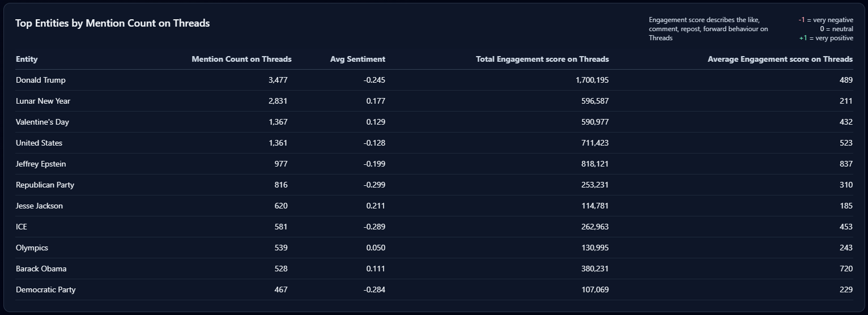Image resolution: width=868 pixels, height=315 pixels.
Task: Click mention count 1,367 for Valentine's Day
Action: [278, 122]
